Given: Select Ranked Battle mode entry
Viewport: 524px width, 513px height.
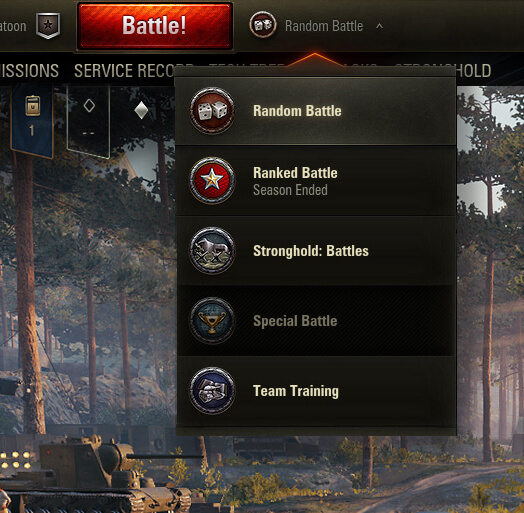Looking at the screenshot, I should (x=315, y=181).
